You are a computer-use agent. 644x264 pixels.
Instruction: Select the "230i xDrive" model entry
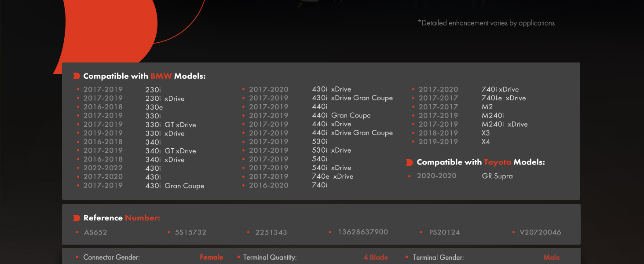point(165,99)
